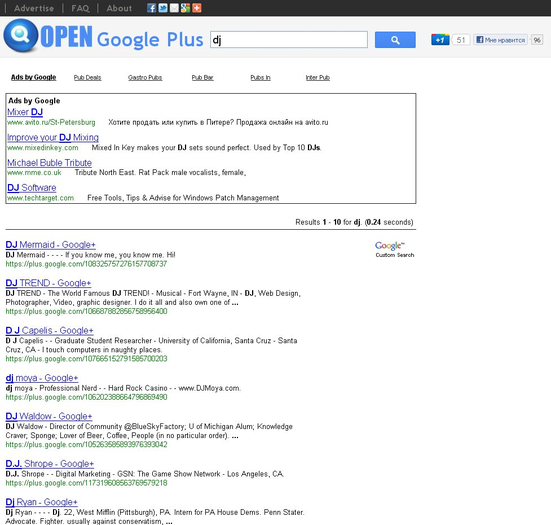551x525 pixels.
Task: Open the DJ Software ad
Action: click(32, 188)
